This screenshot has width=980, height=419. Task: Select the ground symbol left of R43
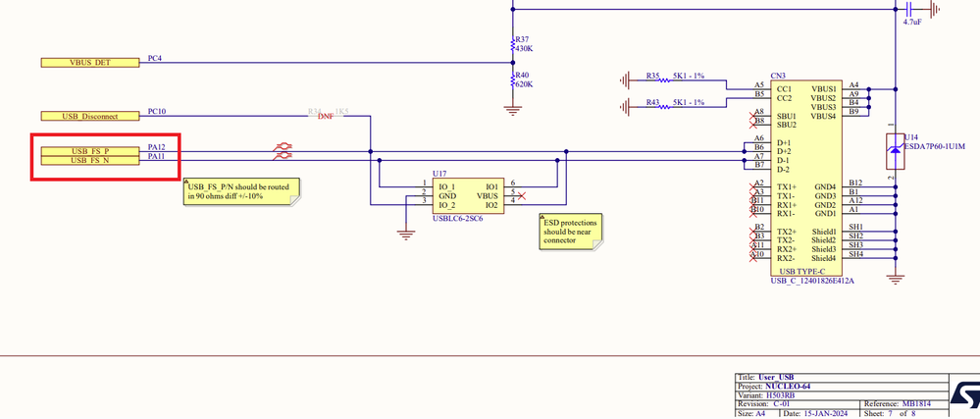(x=625, y=107)
